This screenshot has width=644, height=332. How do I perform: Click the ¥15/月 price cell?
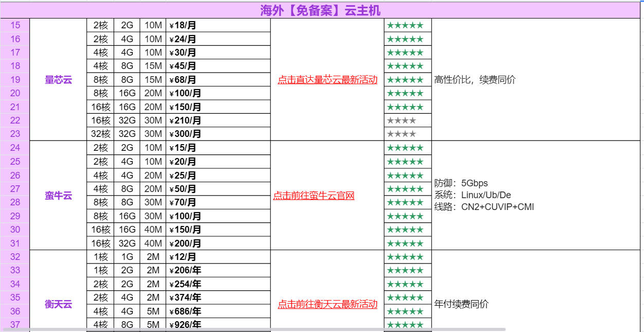(x=218, y=148)
